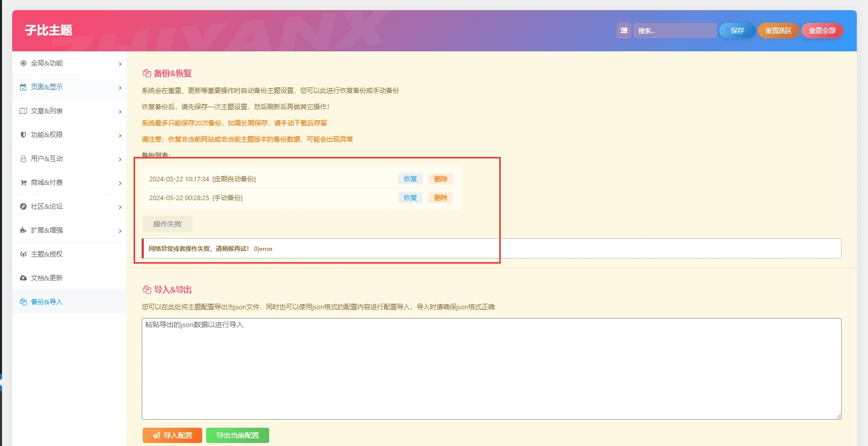Screen dimensions: 868x446
Task: Toggle the menu expand icon beside search
Action: click(624, 30)
